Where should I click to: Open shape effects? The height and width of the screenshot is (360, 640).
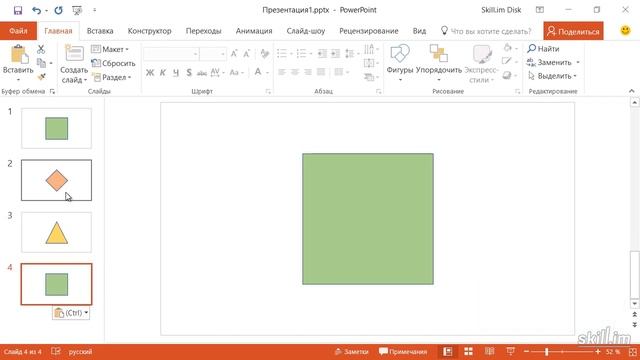point(507,75)
